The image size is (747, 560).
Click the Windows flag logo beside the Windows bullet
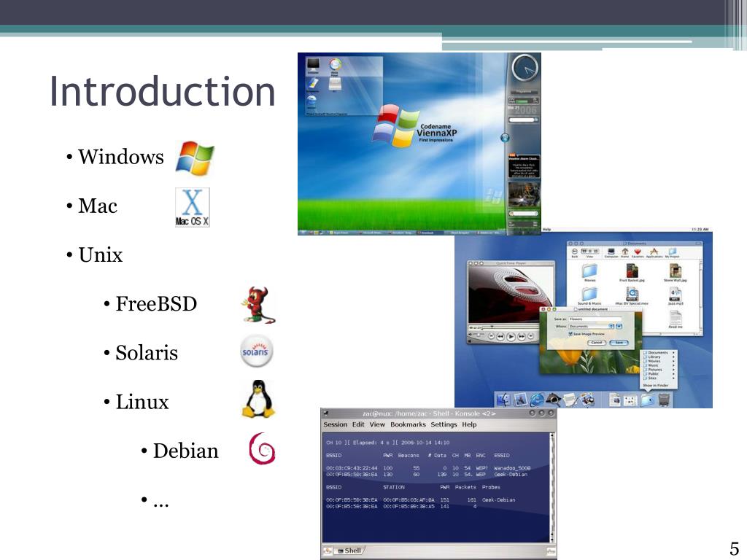195,158
